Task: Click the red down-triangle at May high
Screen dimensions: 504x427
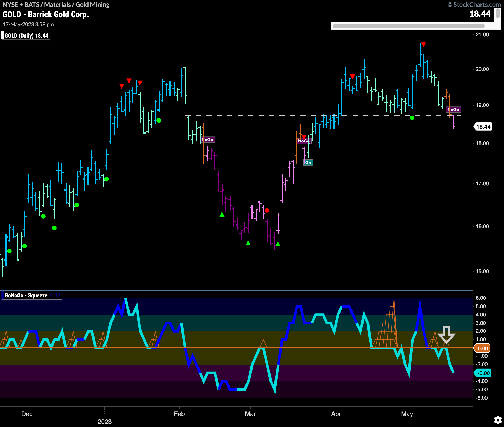Action: pyautogui.click(x=424, y=45)
